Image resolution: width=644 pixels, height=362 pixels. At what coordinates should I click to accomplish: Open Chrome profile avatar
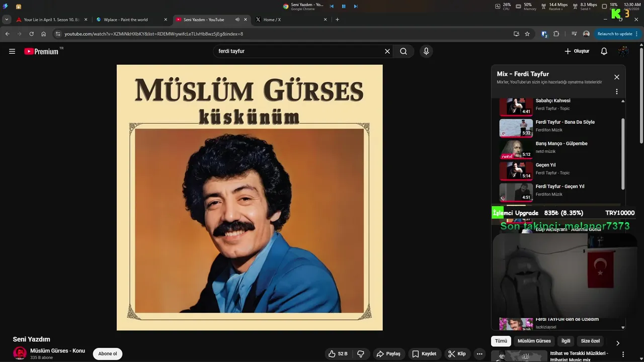[586, 34]
